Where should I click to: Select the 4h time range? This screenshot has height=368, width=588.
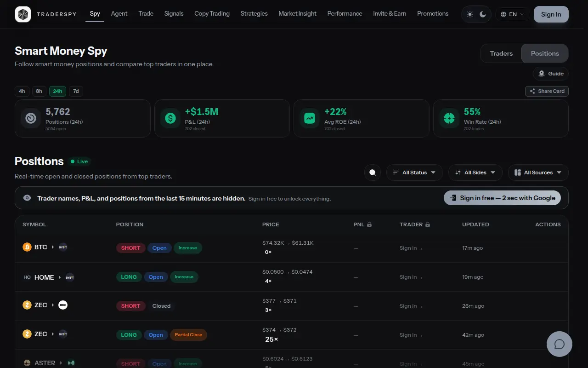coord(22,91)
